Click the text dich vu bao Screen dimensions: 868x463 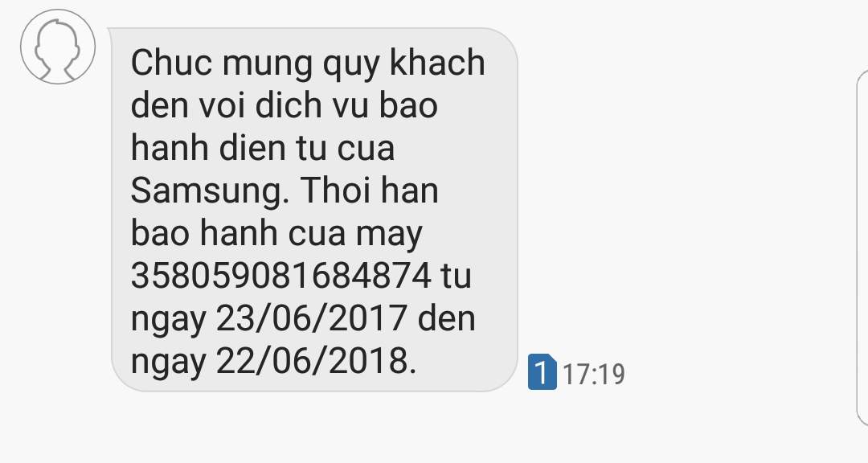tap(346, 104)
